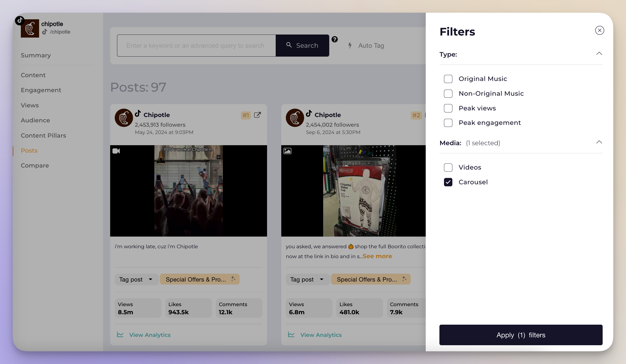Screen dimensions: 626x364
Task: Click 'Sep 6, 2024 at 5:30PM' timestamp
Action: pos(333,132)
